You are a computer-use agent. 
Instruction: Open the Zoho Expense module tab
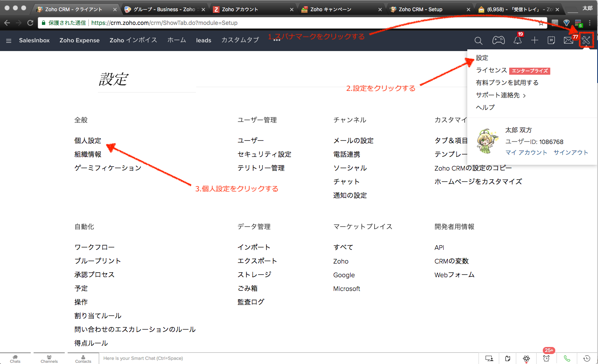[80, 40]
